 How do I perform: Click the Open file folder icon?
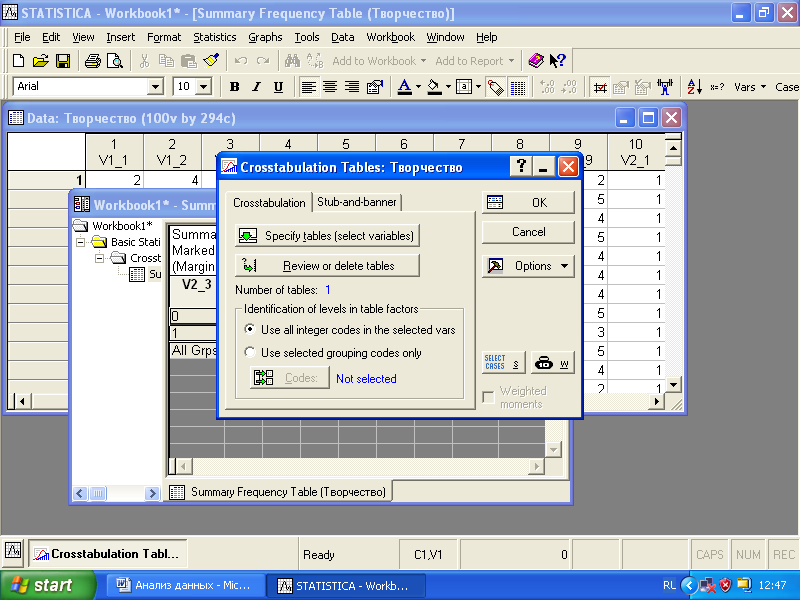coord(40,61)
